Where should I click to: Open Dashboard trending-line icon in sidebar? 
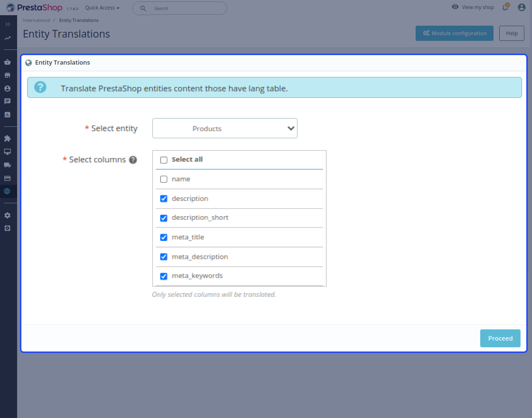coord(8,38)
